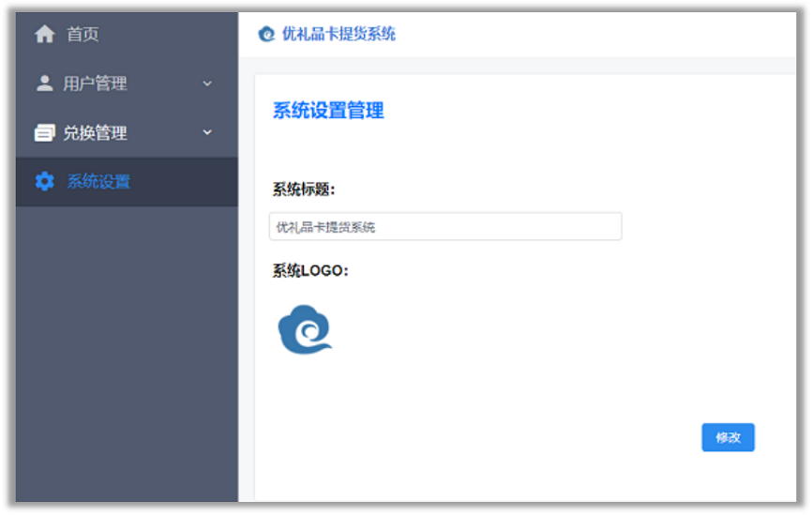Viewport: 812px width, 515px height.
Task: Click the 修改 button
Action: point(728,438)
